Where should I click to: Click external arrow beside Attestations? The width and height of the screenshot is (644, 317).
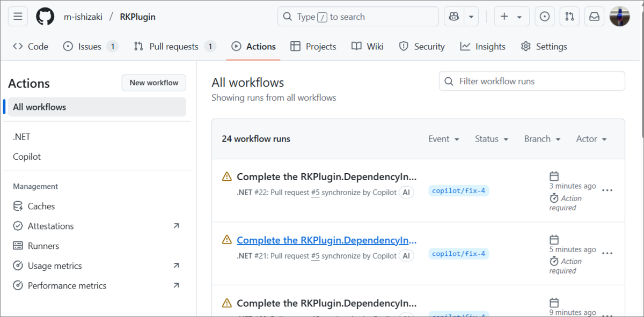(x=176, y=226)
